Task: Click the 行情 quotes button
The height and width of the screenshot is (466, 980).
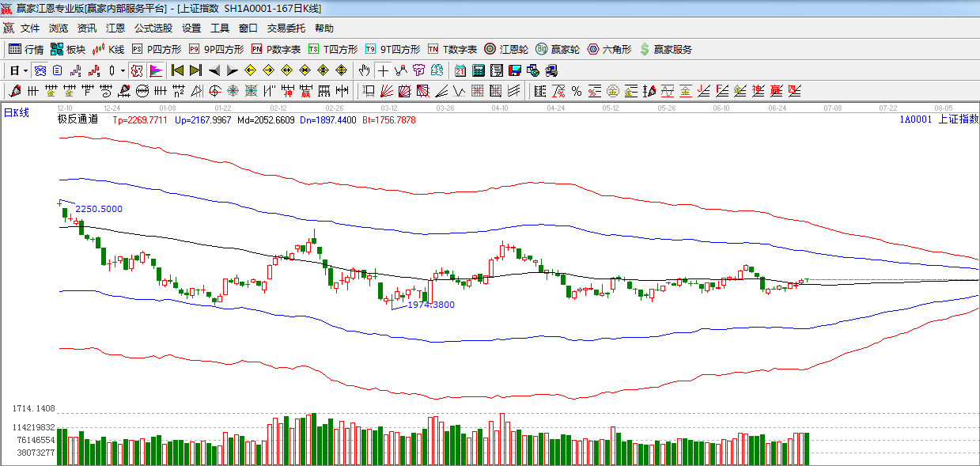Action: coord(26,49)
